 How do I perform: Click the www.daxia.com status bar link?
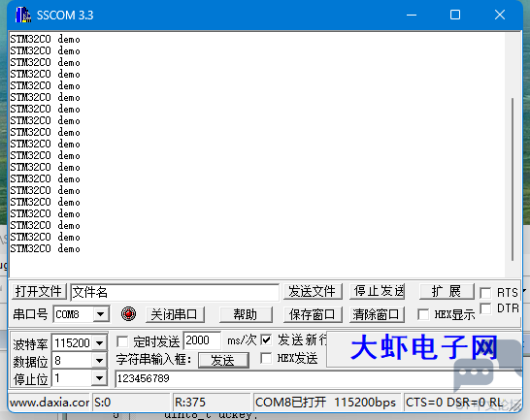[50, 403]
